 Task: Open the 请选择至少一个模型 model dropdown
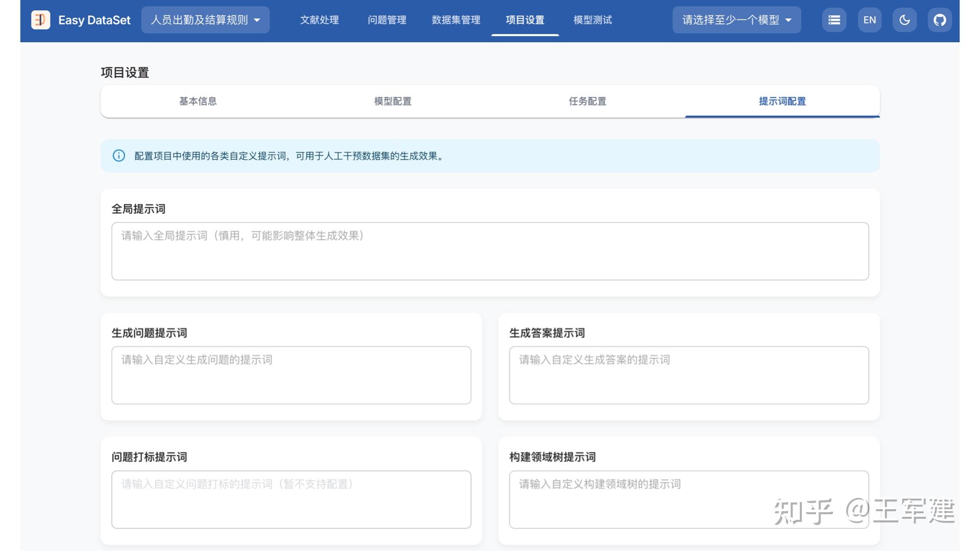[736, 20]
